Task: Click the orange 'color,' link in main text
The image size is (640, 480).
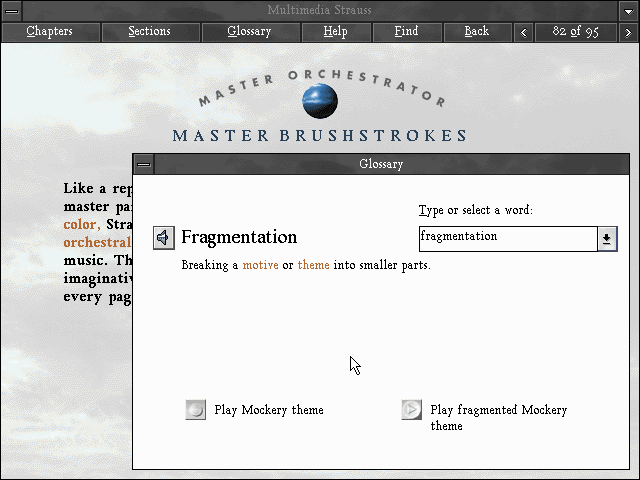Action: coord(82,224)
